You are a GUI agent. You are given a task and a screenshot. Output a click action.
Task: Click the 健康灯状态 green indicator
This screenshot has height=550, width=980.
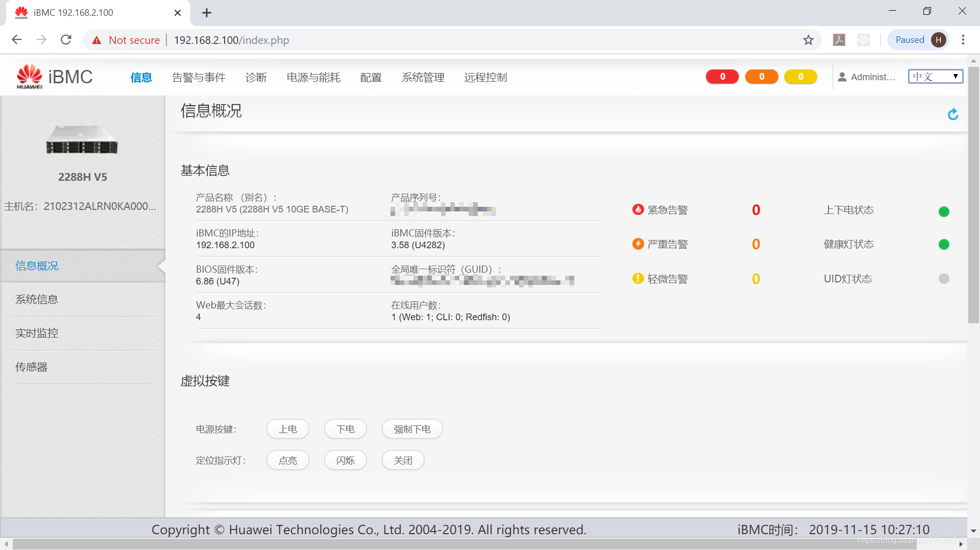pos(944,245)
